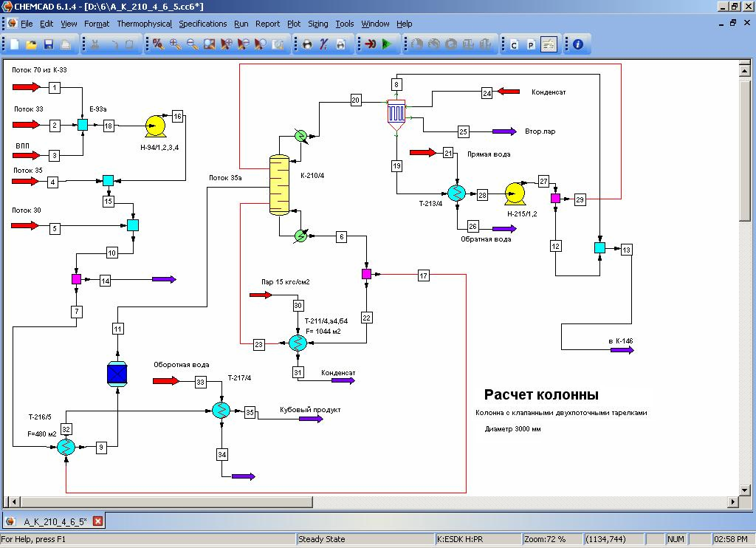Viewport: 756px width, 548px height.
Task: Select the H-215/1,2 pump icon
Action: (x=515, y=193)
